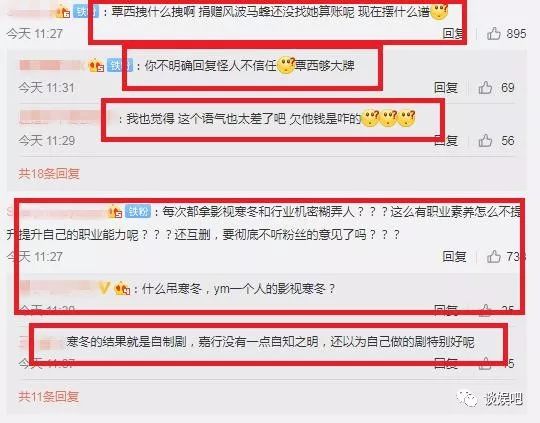Reply to the top comment with 895 likes
Viewport: 540px width, 423px height.
454,34
